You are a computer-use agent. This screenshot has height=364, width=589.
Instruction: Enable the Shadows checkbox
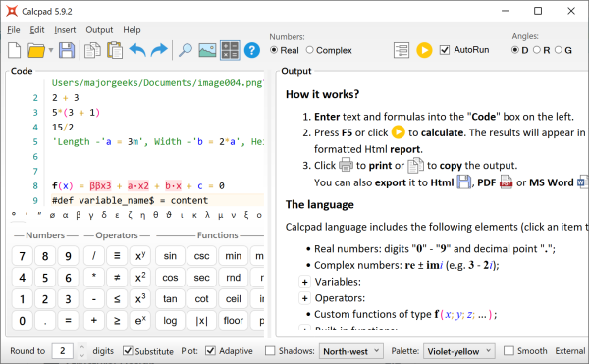[x=270, y=351]
